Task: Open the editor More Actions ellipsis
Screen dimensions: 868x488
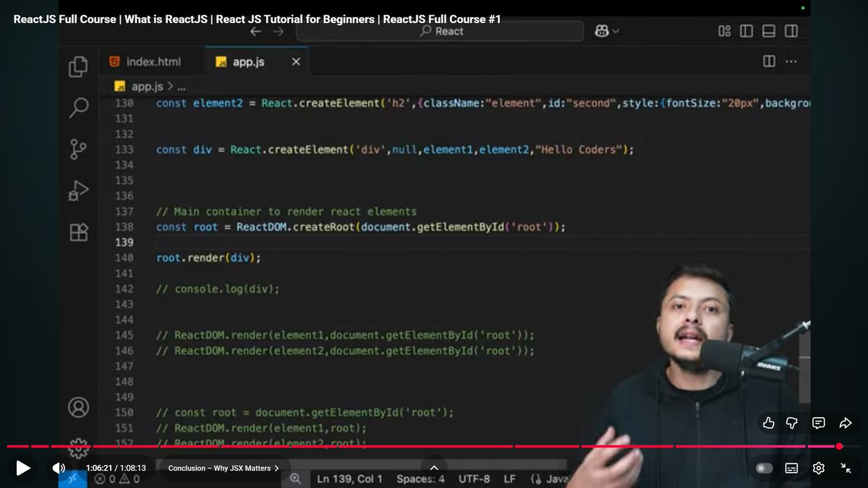Action: pyautogui.click(x=791, y=62)
